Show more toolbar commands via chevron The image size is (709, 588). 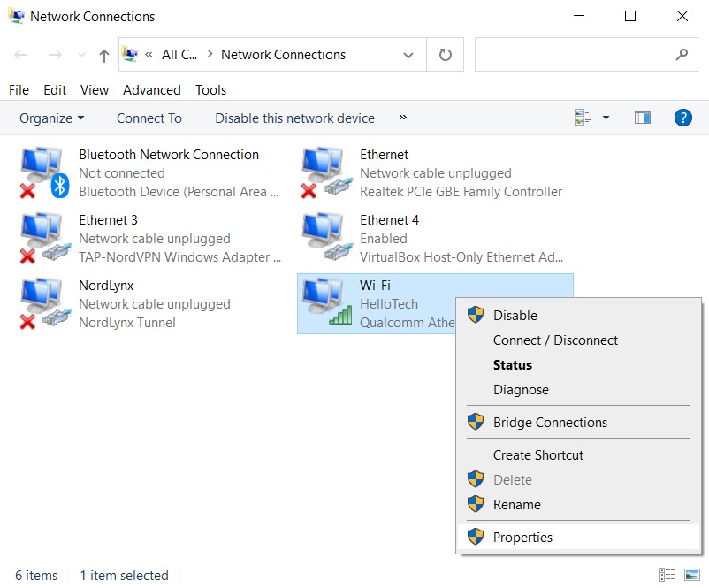pyautogui.click(x=403, y=118)
